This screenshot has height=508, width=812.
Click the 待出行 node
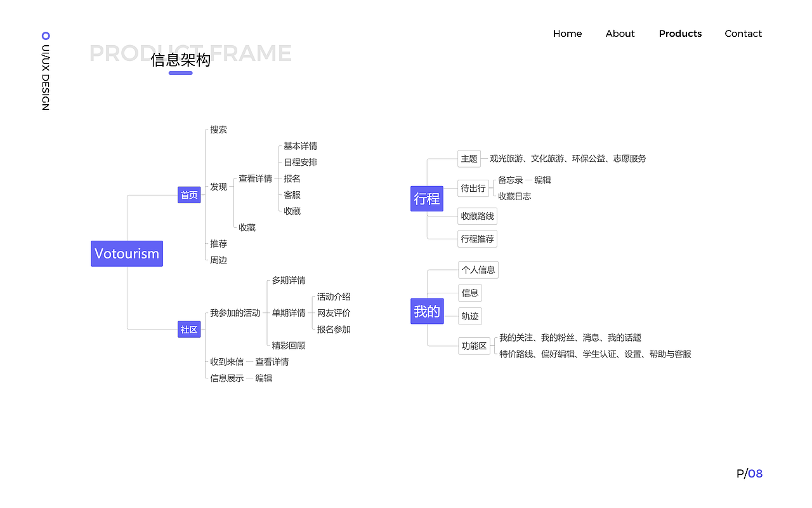pos(473,188)
